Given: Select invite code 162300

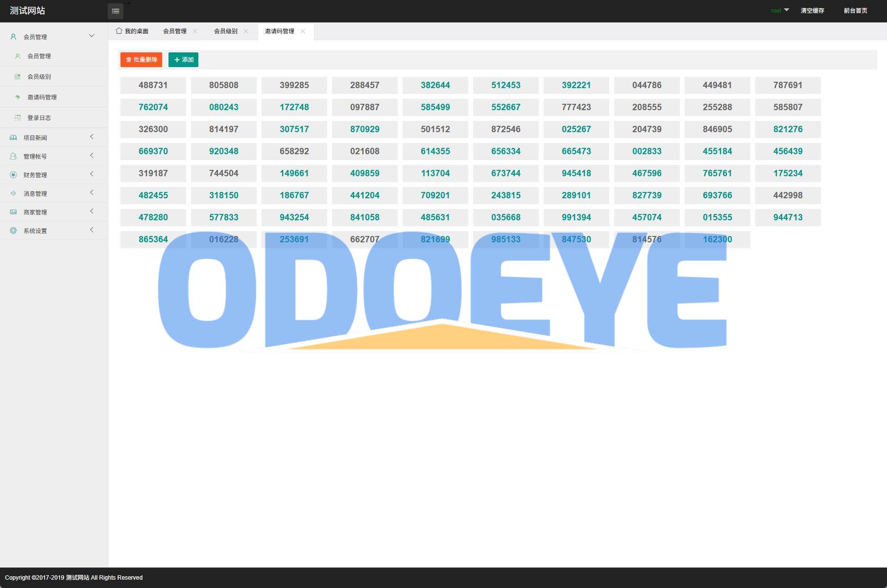Looking at the screenshot, I should (x=718, y=239).
